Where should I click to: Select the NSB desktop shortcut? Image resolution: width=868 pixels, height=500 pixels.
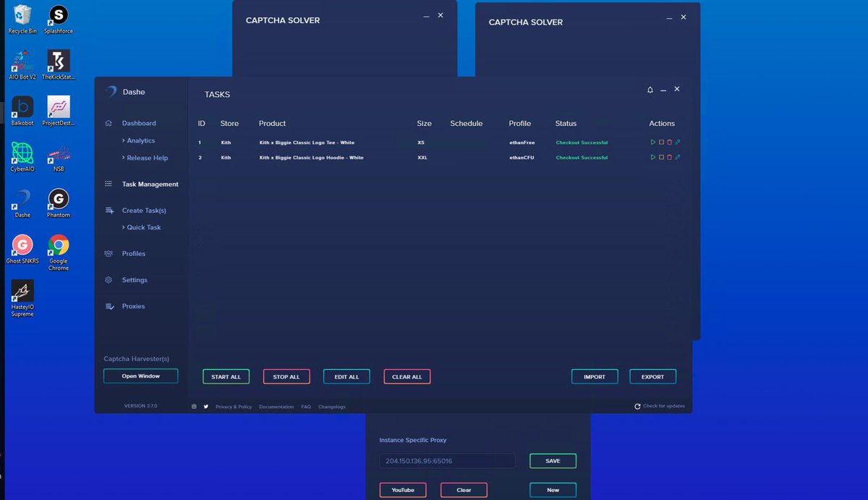(59, 156)
